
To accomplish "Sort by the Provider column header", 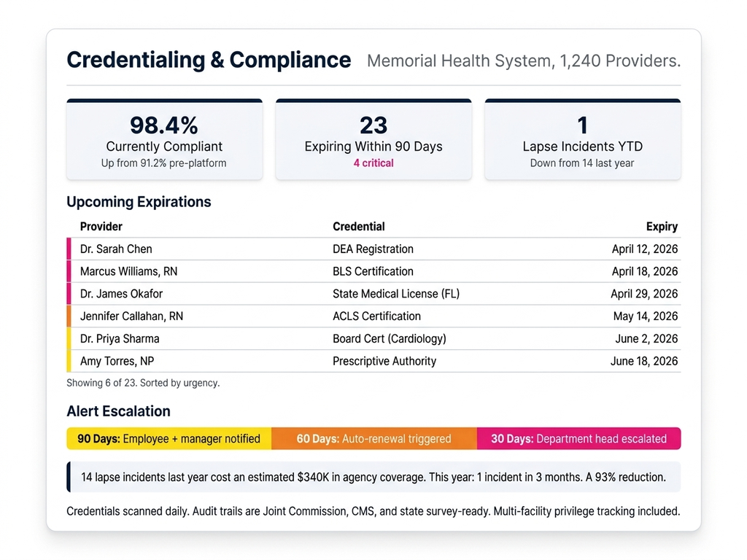I will coord(101,227).
